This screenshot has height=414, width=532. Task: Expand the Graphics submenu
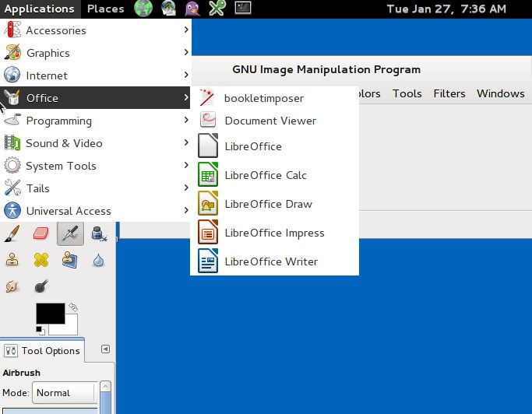95,53
